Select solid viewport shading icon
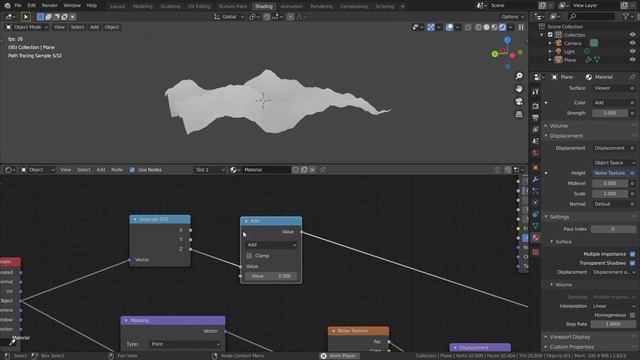Screen dimensions: 640x360 486,27
